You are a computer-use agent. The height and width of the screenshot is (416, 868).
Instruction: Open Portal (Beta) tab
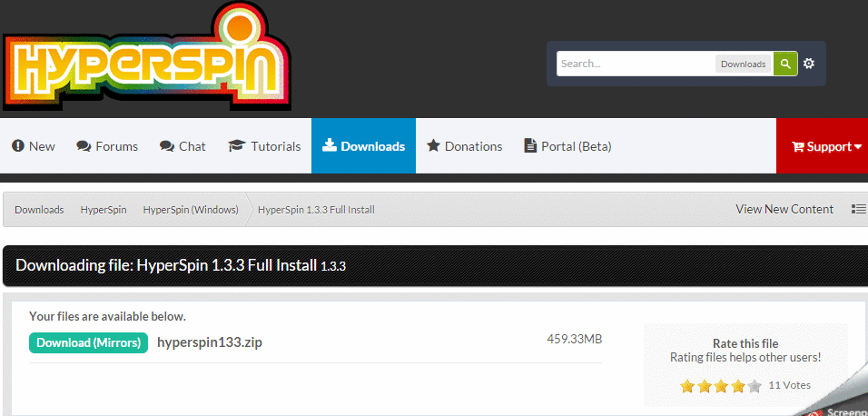567,146
